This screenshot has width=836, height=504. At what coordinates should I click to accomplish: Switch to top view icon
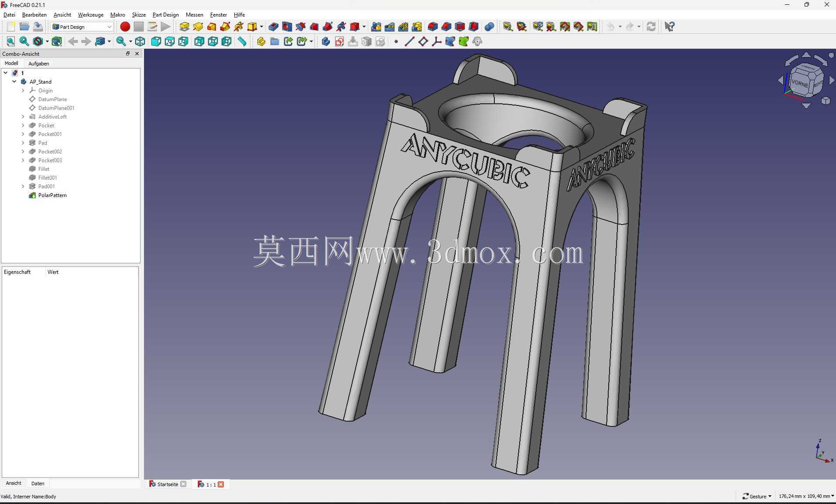point(170,41)
